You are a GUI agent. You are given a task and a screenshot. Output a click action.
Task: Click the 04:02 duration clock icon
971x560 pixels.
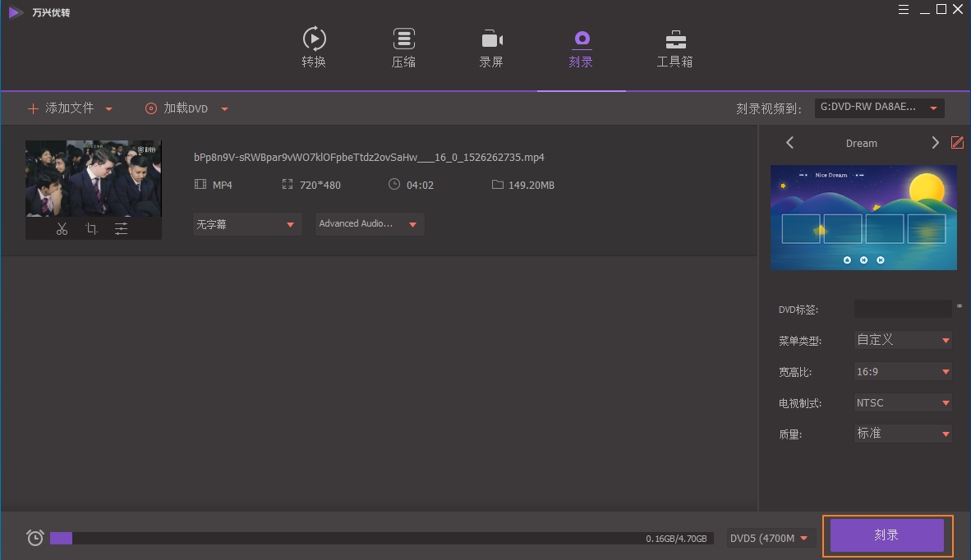tap(393, 184)
